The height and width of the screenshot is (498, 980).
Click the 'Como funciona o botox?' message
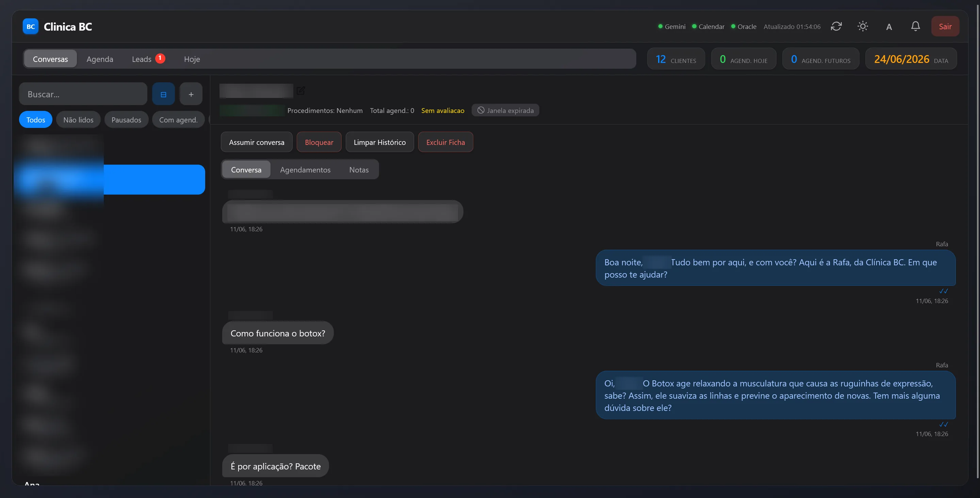point(278,333)
